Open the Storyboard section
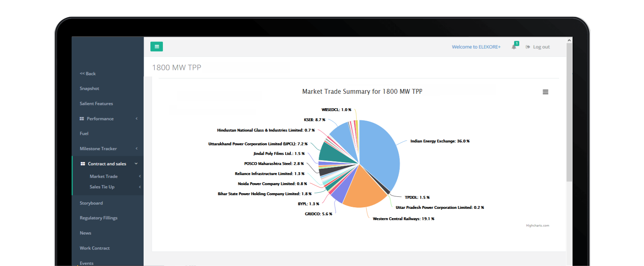The image size is (644, 266). pyautogui.click(x=91, y=203)
